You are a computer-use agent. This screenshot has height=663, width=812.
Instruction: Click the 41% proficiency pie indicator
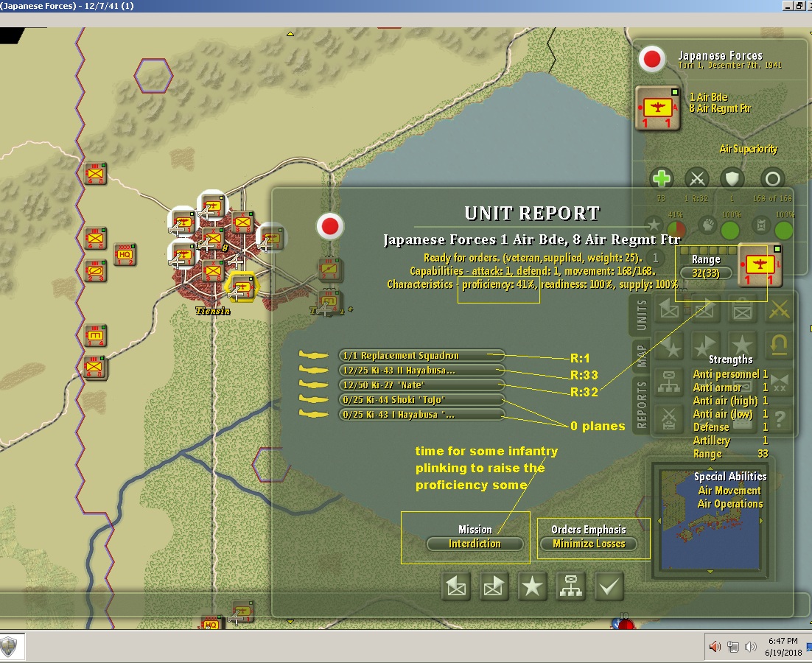coord(676,229)
